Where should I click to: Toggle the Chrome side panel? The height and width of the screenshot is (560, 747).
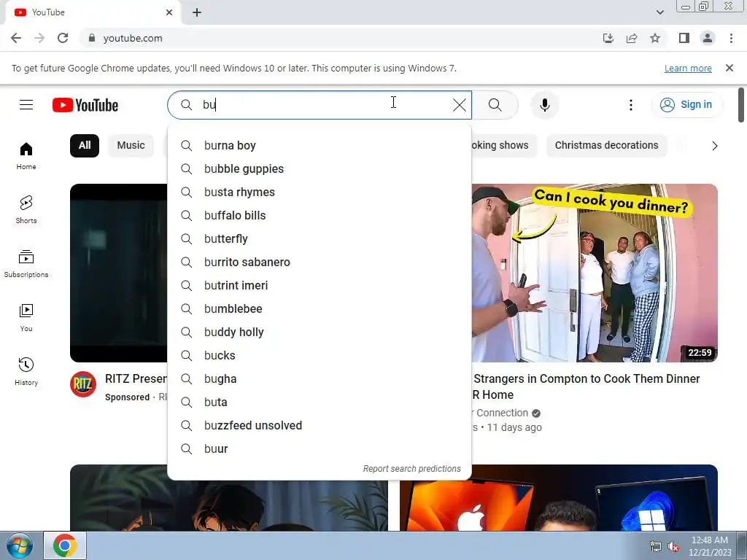684,38
